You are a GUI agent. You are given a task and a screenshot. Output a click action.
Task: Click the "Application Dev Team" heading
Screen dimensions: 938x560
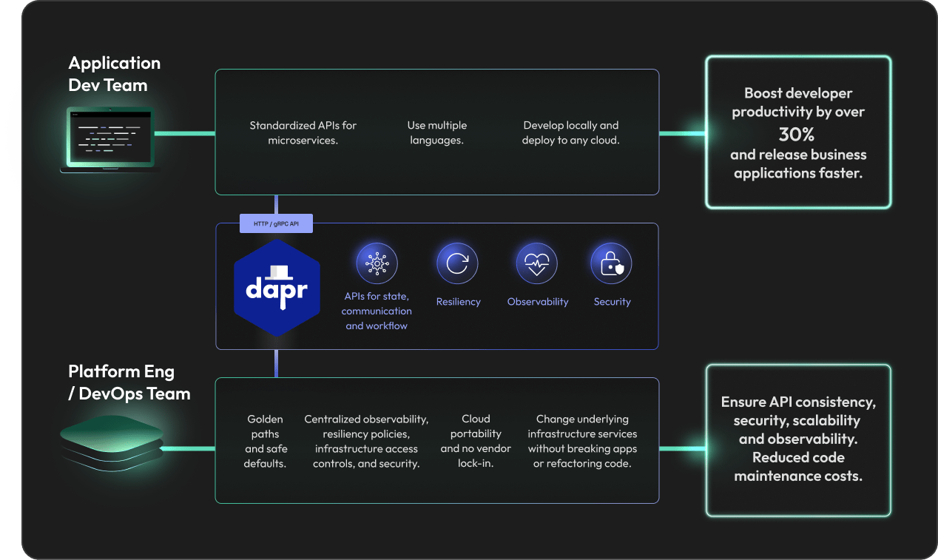coord(114,74)
